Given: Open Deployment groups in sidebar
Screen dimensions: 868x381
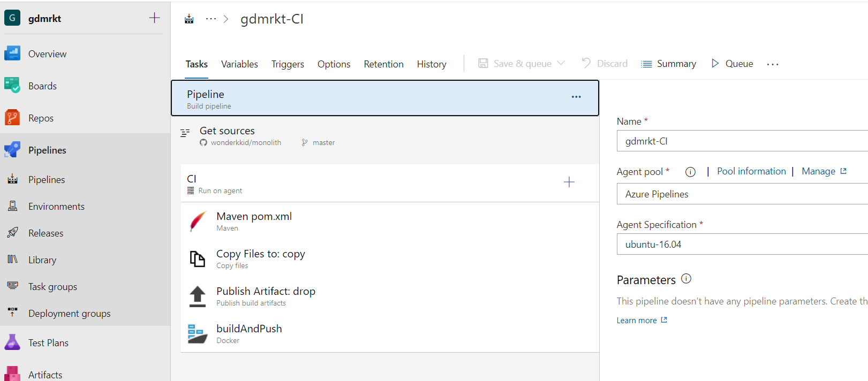Looking at the screenshot, I should pos(69,314).
